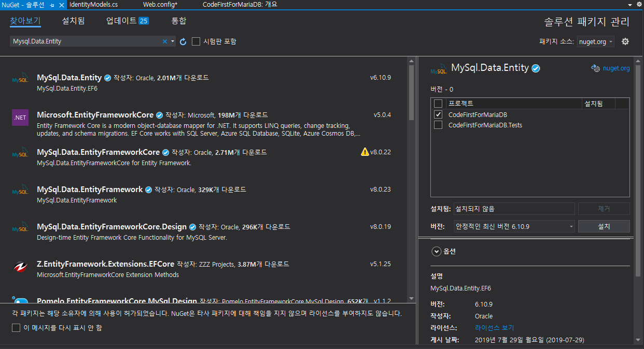Click verified badge of MySql.Data.EntityFrameworkCore.Design
The image size is (644, 349).
[x=192, y=227]
